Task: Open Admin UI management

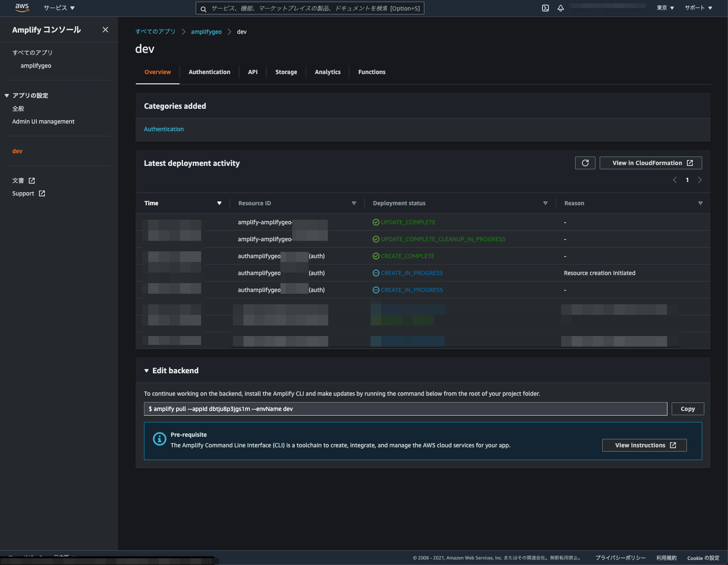Action: click(x=43, y=121)
